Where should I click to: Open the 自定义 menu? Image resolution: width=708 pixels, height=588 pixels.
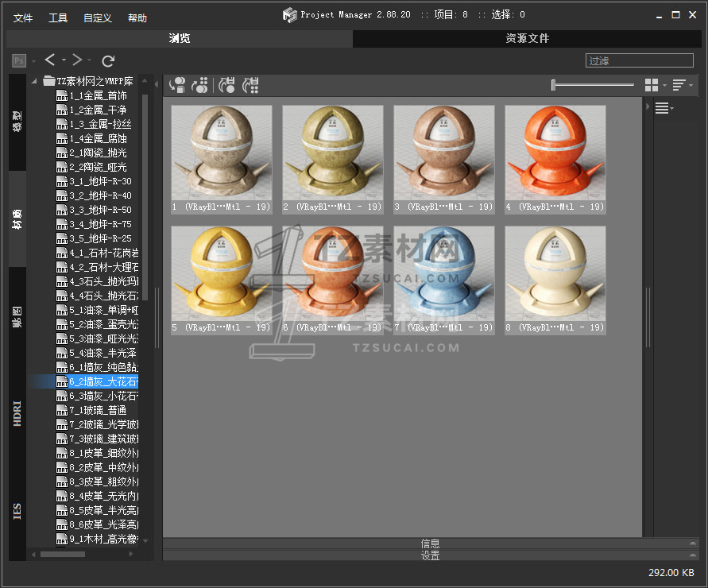coord(98,17)
